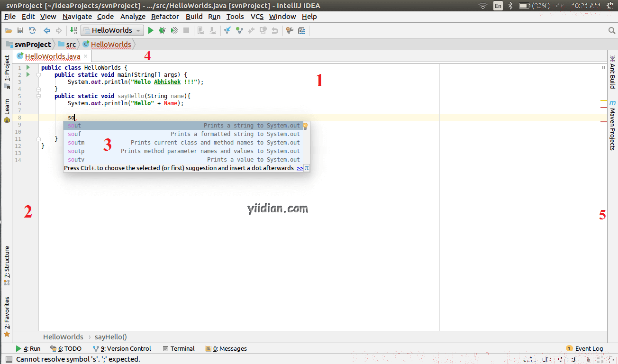Open the Navigate menu
The width and height of the screenshot is (618, 364).
[77, 16]
